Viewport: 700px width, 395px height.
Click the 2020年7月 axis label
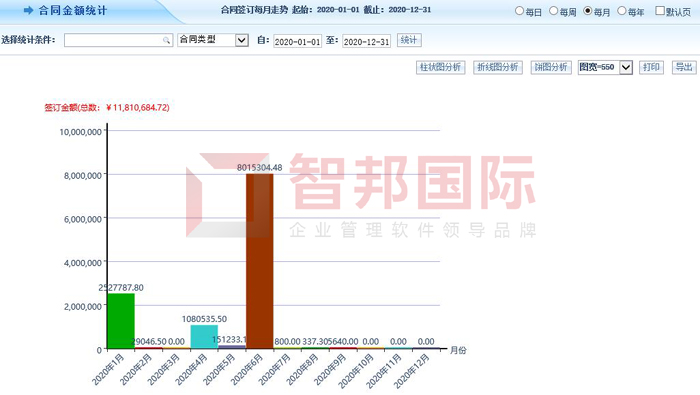pos(275,369)
